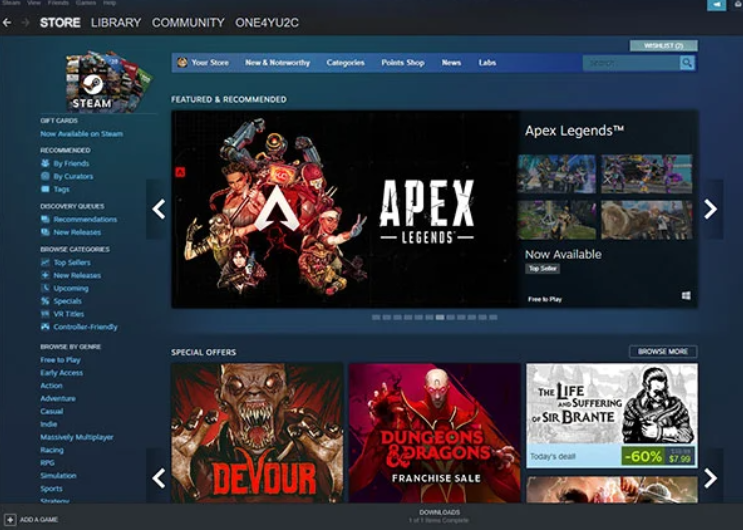This screenshot has height=530, width=743.
Task: Click the Discovery Queues New Releases icon
Action: (x=45, y=232)
